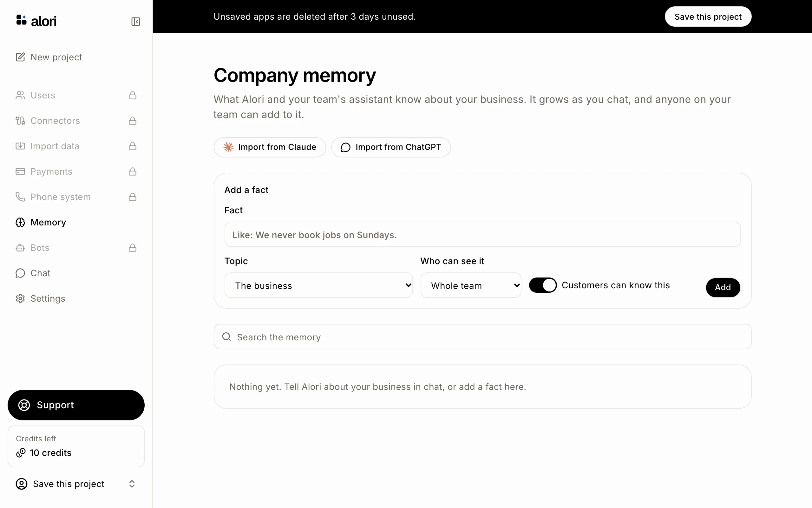Click Save this project in top banner
Viewport: 812px width, 508px height.
pos(708,17)
